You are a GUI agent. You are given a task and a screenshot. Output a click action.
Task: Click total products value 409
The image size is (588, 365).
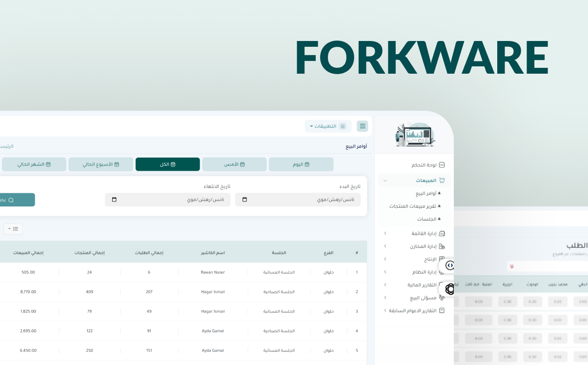[x=89, y=292]
